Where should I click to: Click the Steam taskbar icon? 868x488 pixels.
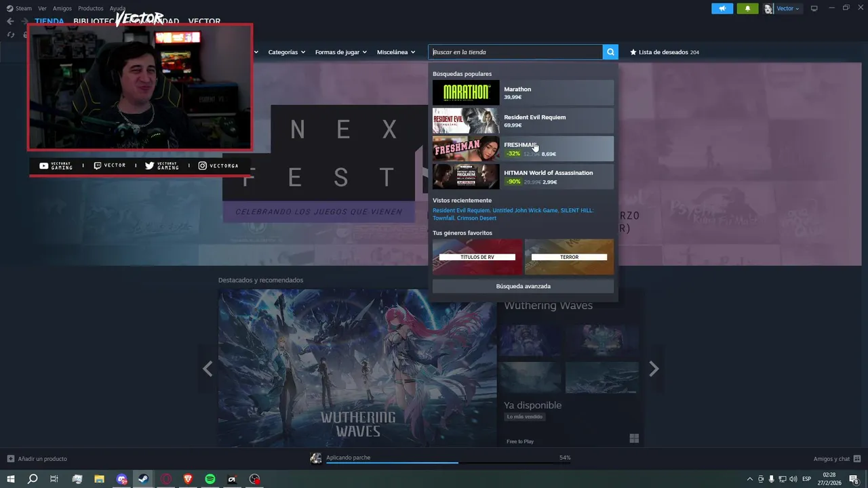(144, 479)
